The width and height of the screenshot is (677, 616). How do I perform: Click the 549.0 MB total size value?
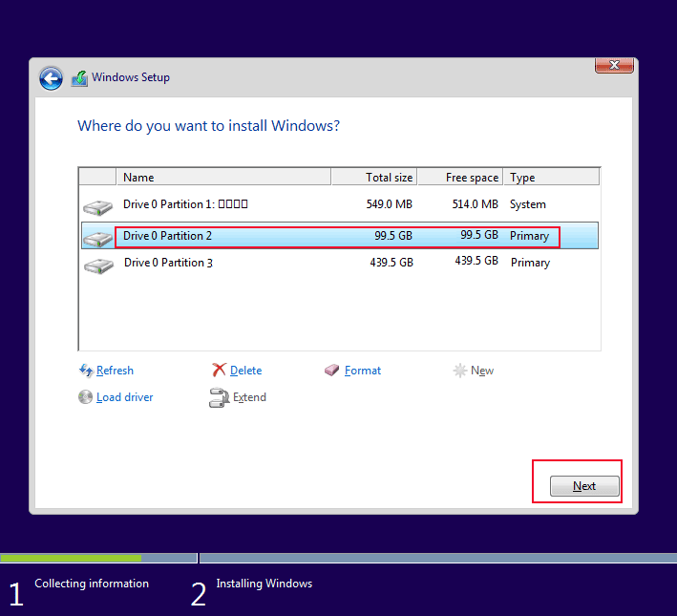click(x=390, y=204)
